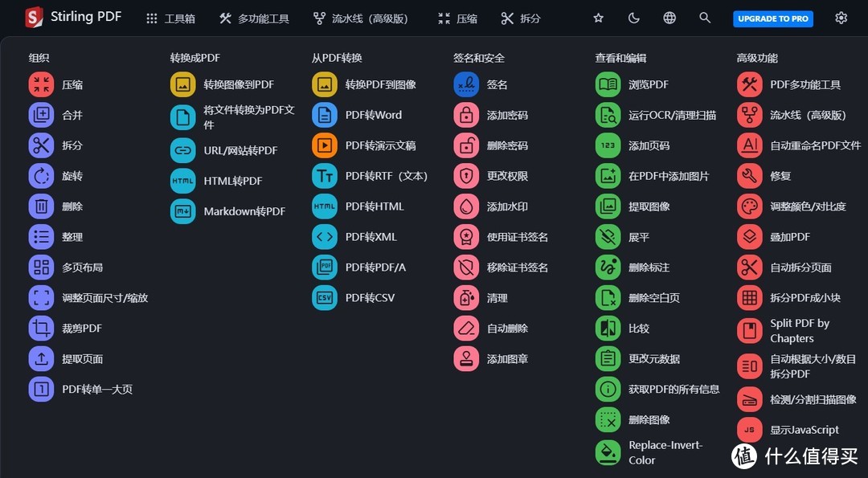Expand the 工具箱 menu in navbar
The width and height of the screenshot is (868, 478).
pos(170,18)
